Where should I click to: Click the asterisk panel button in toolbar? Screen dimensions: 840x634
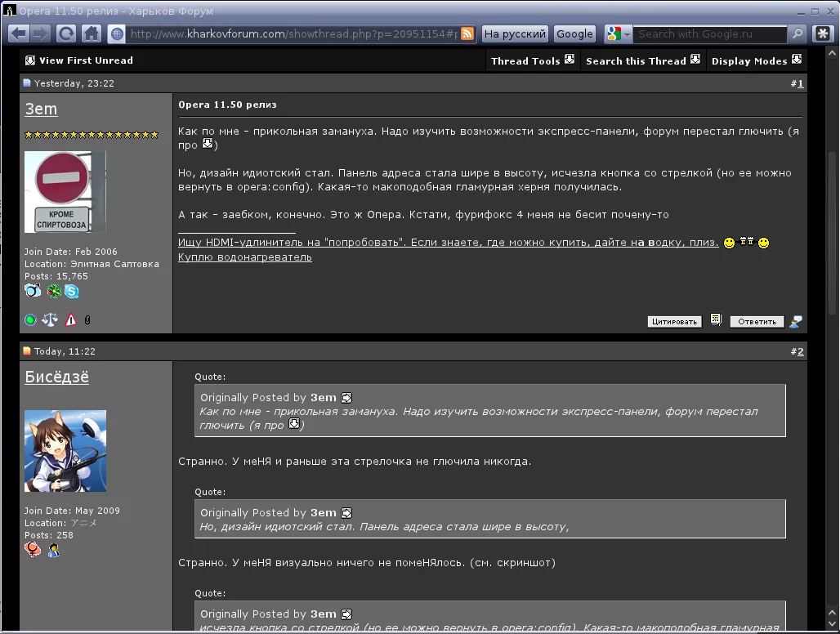click(x=823, y=33)
